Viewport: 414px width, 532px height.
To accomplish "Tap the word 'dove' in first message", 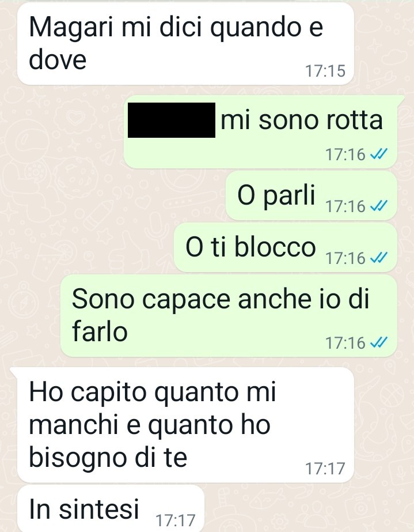I will [x=58, y=59].
